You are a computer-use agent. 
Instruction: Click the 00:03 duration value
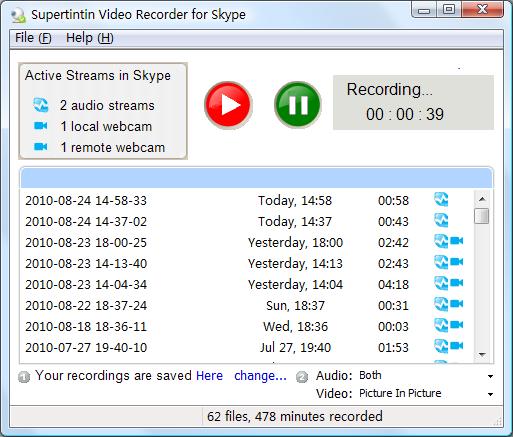click(393, 327)
